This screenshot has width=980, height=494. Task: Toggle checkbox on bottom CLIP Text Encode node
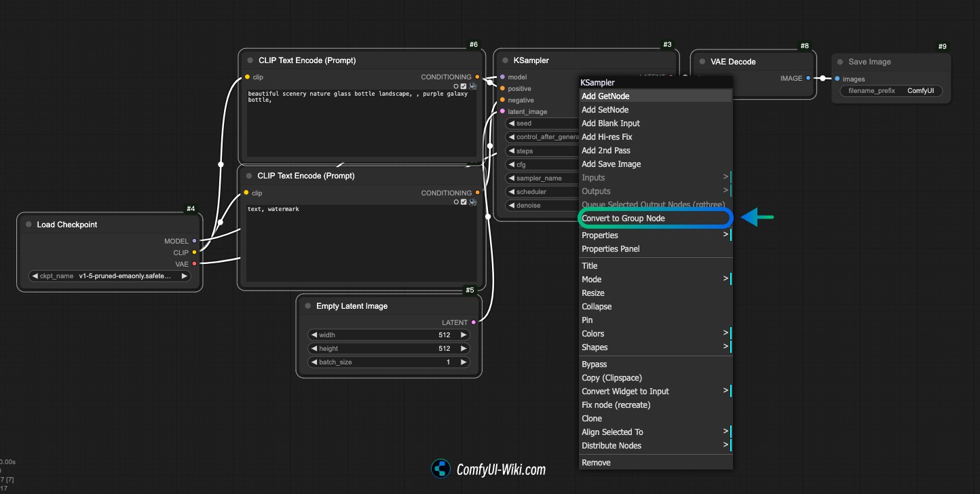coord(464,202)
